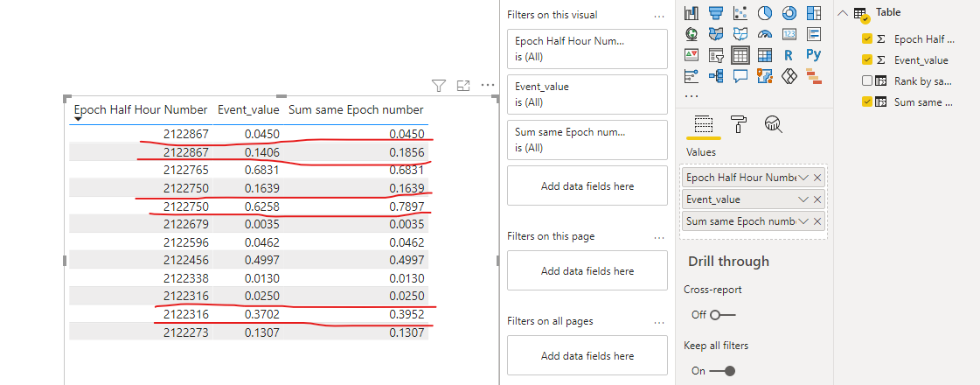Uncheck the Event_value field checkbox
Viewport: 980px width, 385px height.
coord(867,60)
